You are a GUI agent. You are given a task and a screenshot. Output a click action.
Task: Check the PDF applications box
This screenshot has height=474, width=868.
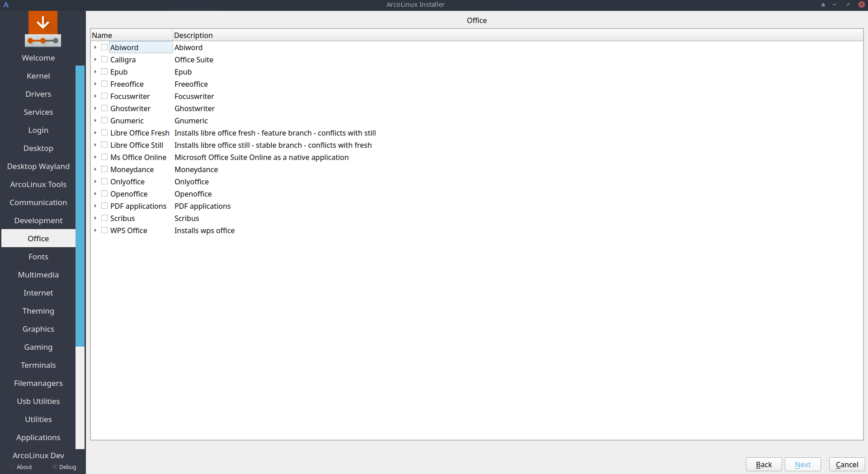point(104,206)
